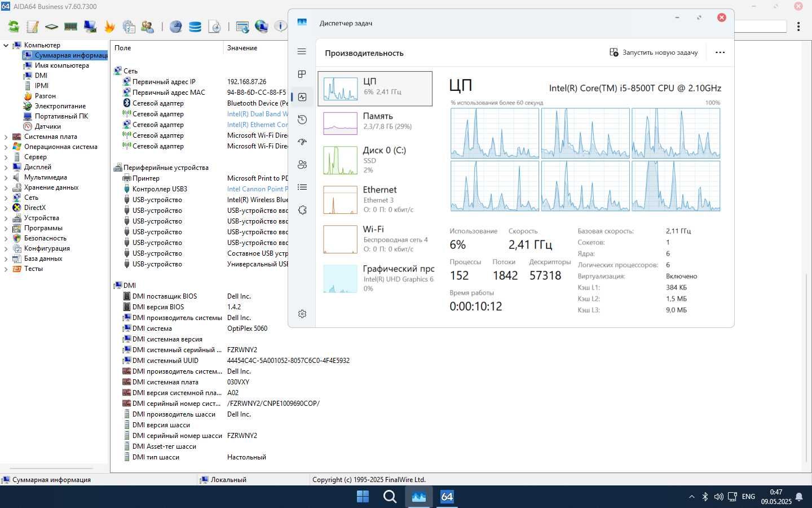
Task: Select the Performance page icon in Task Manager
Action: tap(302, 97)
